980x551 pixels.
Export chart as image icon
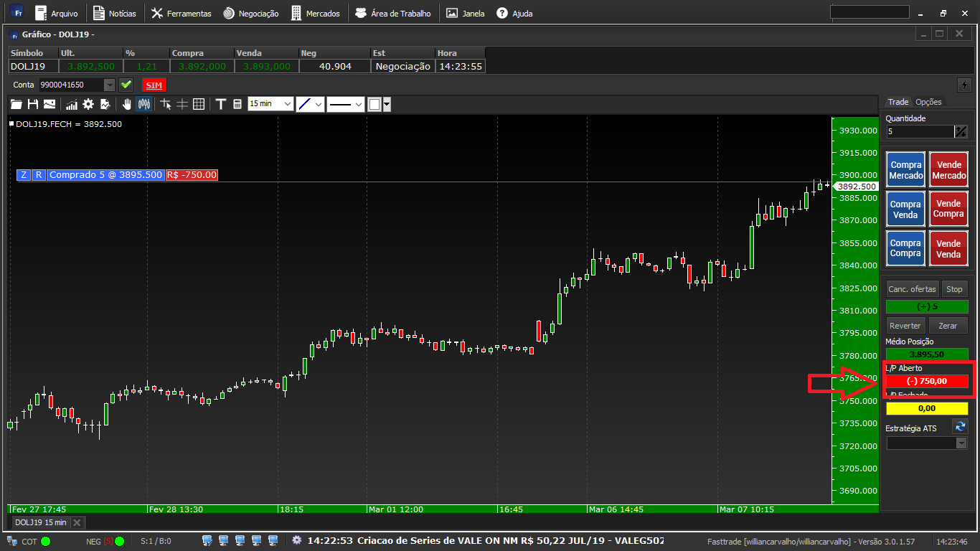(50, 104)
